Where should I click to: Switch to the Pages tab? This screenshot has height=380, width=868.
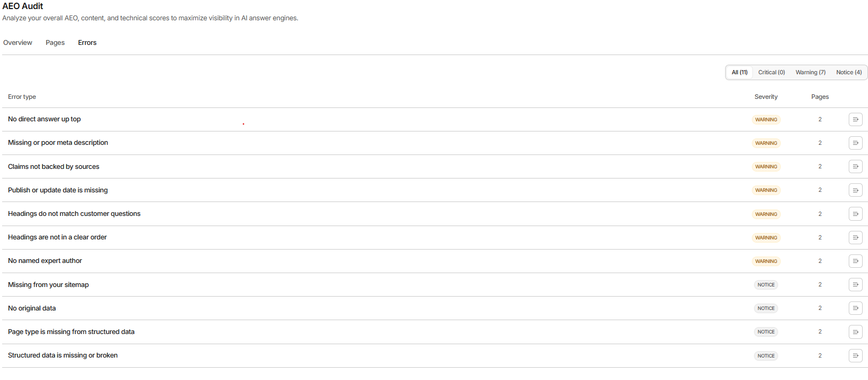(55, 43)
